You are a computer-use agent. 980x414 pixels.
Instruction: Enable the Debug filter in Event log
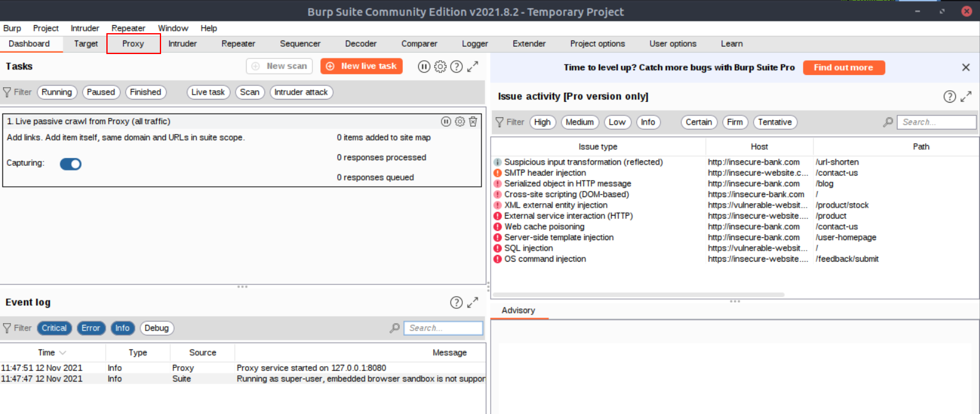coord(157,328)
